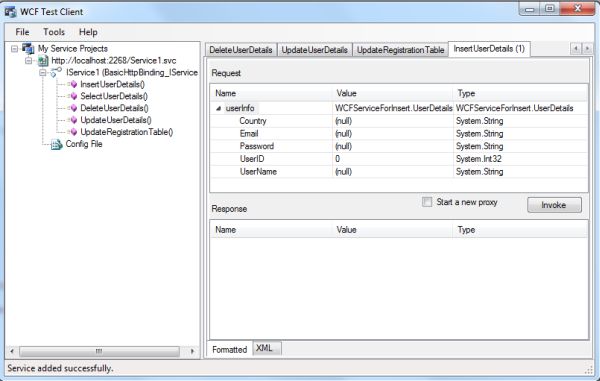Click the "Service added successfully." status text
This screenshot has height=381, width=600.
coord(60,368)
